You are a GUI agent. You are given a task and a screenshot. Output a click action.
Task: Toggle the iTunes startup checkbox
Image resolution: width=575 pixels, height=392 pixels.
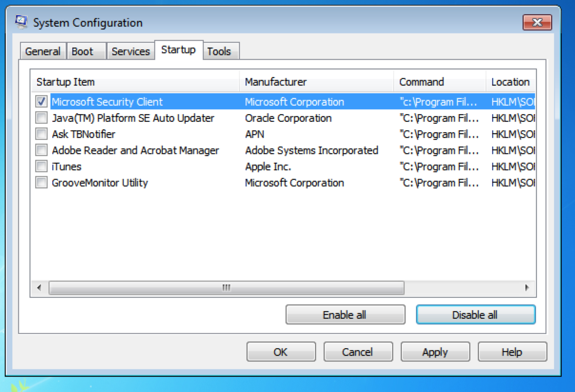(x=41, y=166)
